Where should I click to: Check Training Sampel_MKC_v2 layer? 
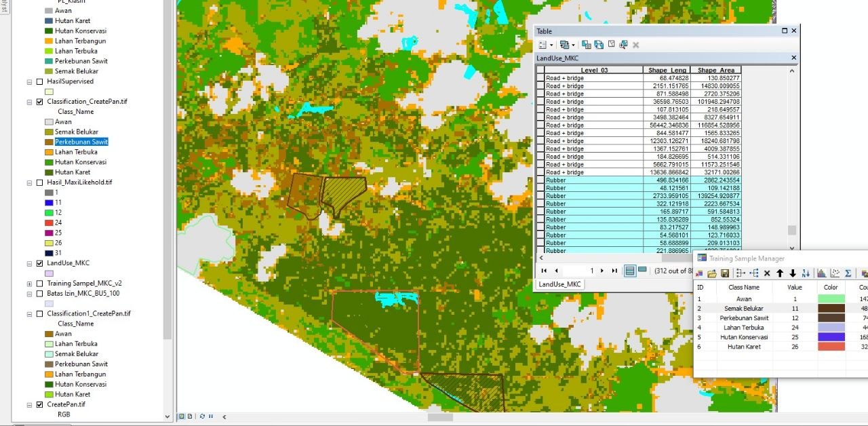pyautogui.click(x=39, y=284)
